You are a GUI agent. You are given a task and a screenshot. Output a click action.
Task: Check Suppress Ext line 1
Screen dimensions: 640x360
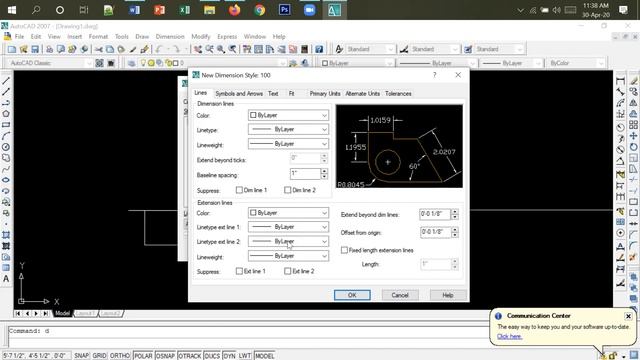click(239, 271)
